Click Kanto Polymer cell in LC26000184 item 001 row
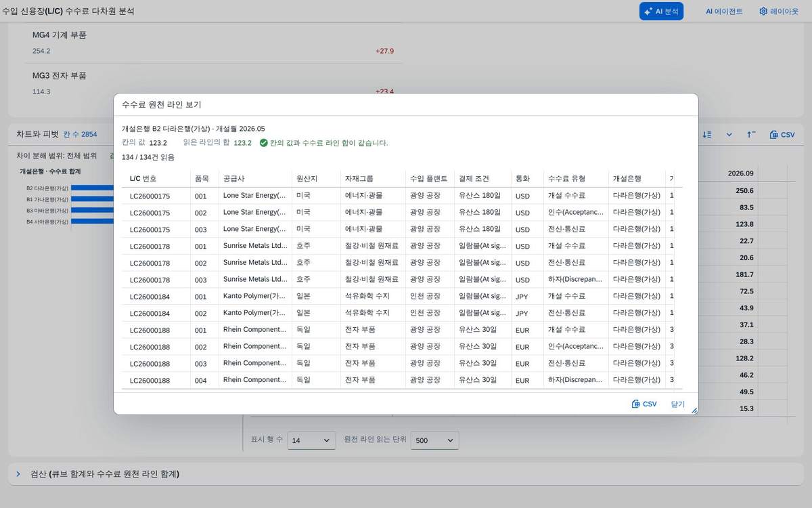The height and width of the screenshot is (508, 812). click(x=255, y=296)
